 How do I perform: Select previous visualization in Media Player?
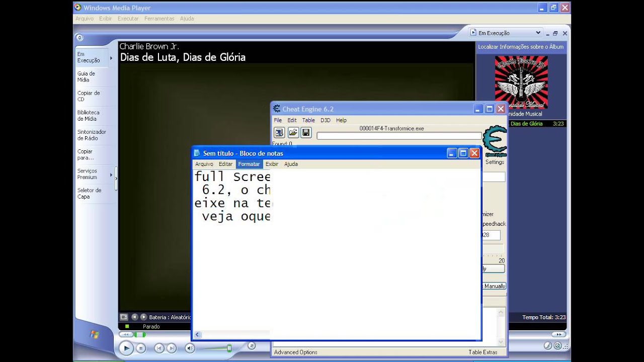[x=134, y=317]
